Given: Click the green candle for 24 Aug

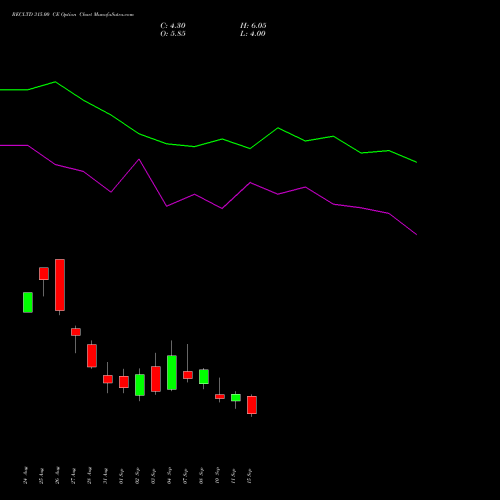Looking at the screenshot, I should point(28,302).
